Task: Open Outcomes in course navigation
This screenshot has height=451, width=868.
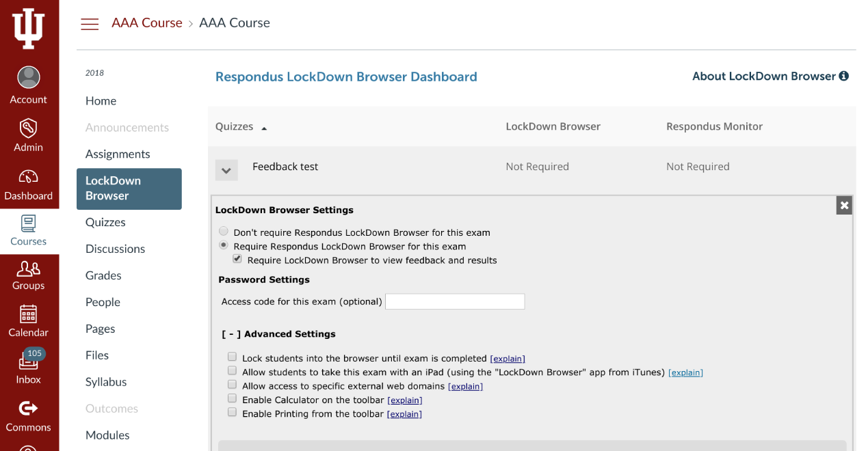Action: (x=112, y=409)
